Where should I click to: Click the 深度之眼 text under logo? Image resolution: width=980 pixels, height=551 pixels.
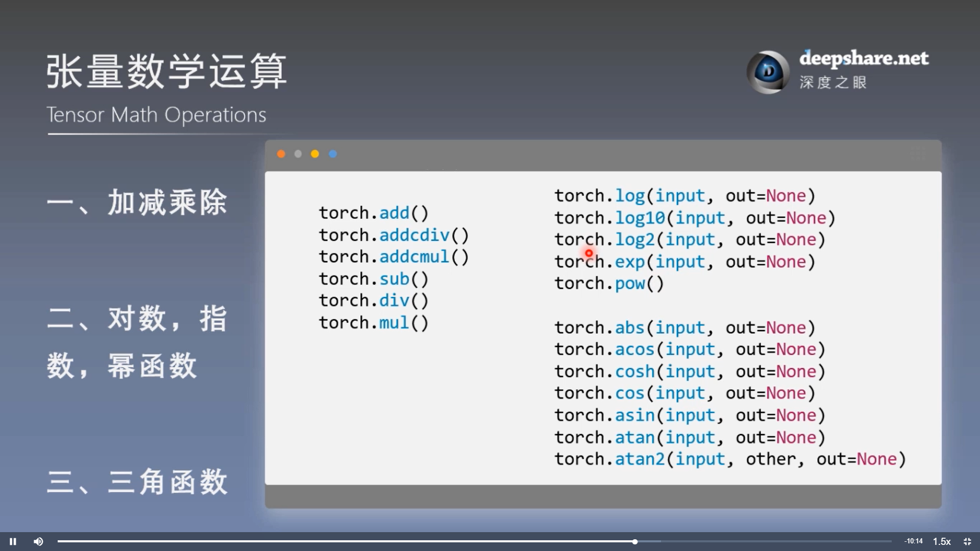point(833,83)
